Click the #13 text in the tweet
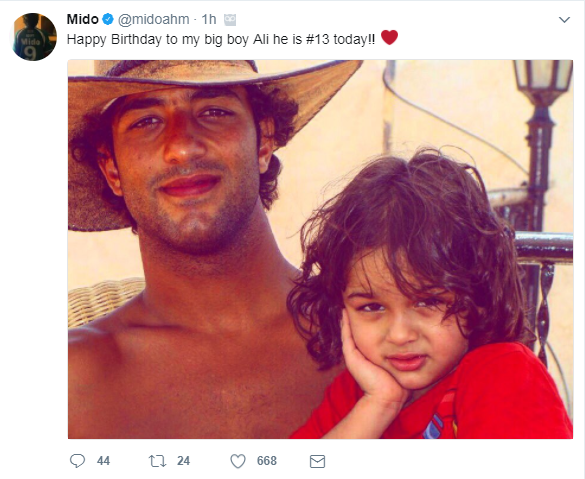This screenshot has width=585, height=479. (x=318, y=39)
